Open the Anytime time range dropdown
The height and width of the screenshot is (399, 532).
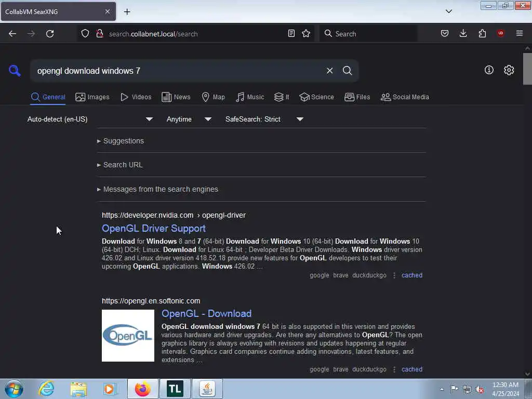click(189, 119)
